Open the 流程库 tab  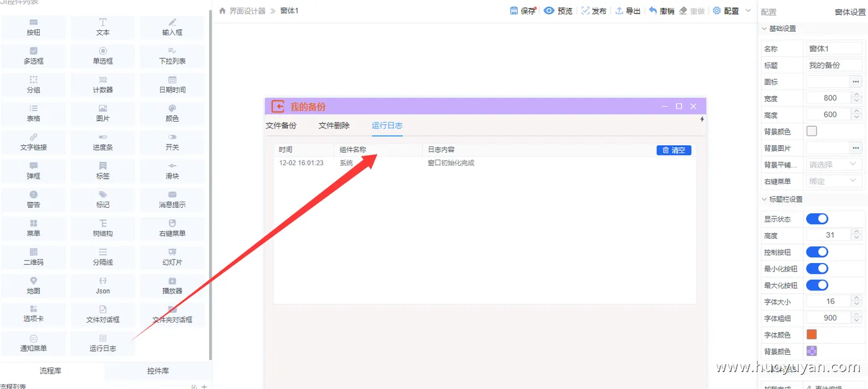pos(51,371)
